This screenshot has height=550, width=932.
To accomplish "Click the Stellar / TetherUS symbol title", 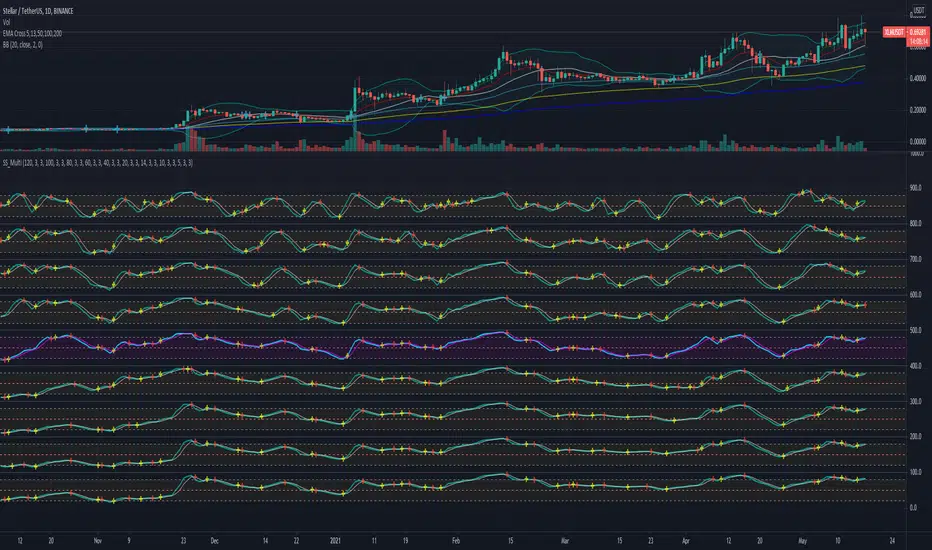I will tap(38, 11).
